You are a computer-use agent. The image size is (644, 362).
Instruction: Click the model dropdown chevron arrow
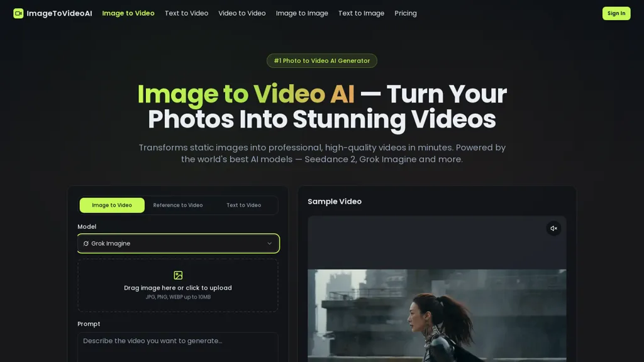click(269, 243)
